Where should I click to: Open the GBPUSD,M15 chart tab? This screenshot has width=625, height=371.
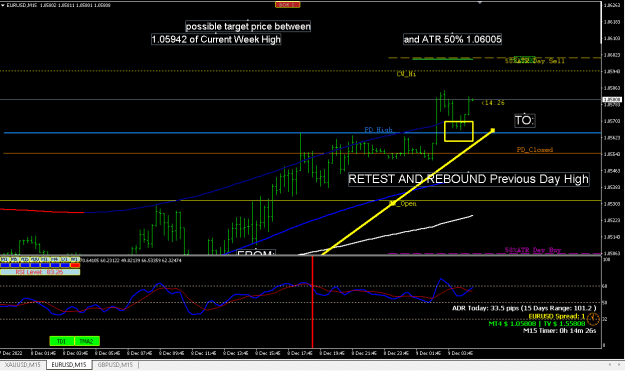[x=115, y=365]
